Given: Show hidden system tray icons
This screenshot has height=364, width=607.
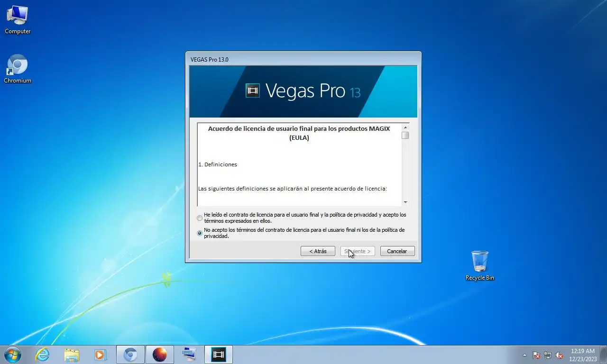Looking at the screenshot, I should coord(524,355).
